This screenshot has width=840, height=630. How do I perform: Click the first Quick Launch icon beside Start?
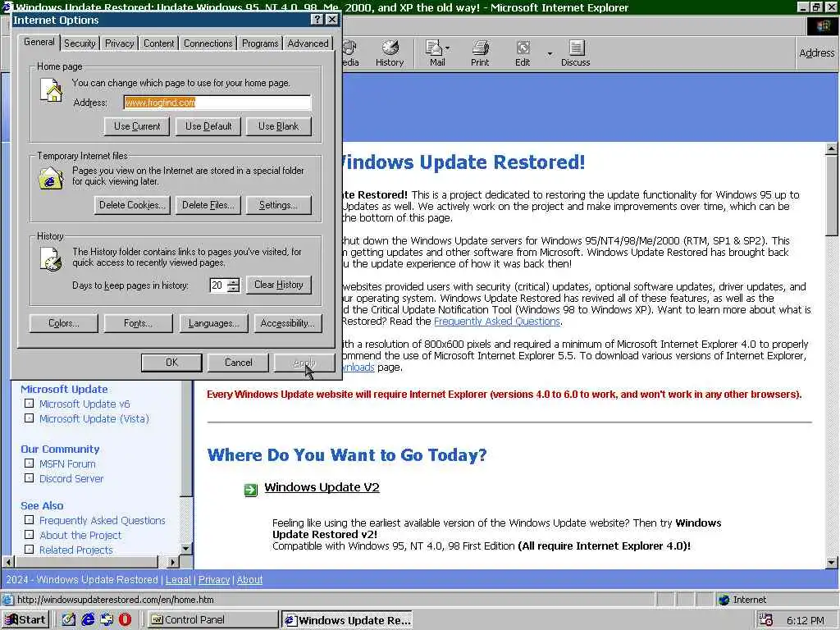69,619
